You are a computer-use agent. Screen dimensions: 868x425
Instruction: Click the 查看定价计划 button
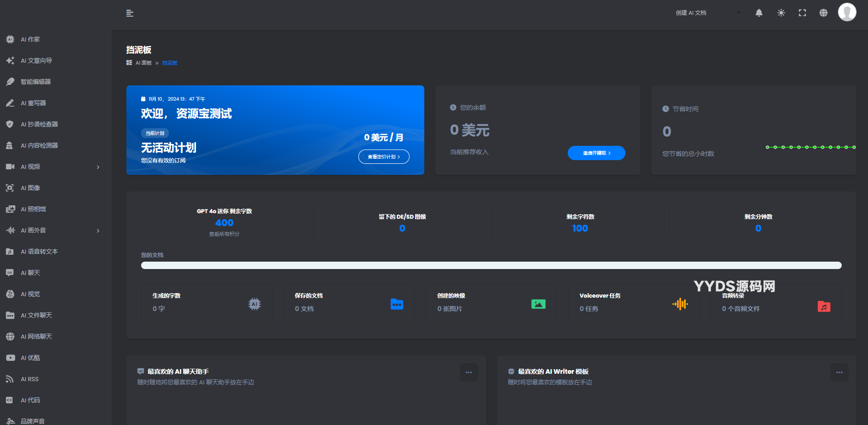[384, 157]
